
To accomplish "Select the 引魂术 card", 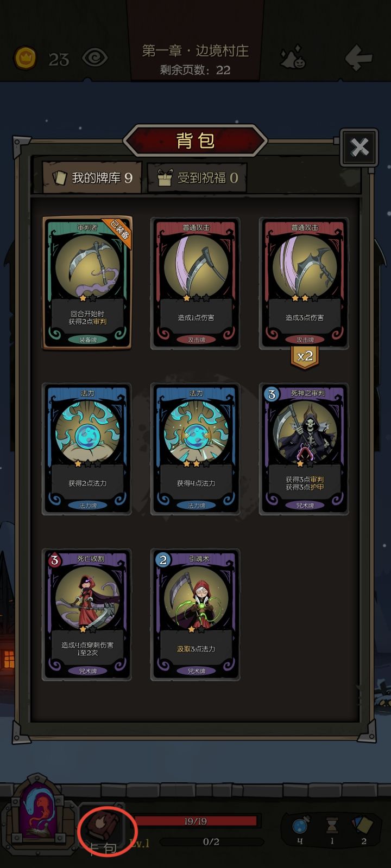I will point(195,614).
